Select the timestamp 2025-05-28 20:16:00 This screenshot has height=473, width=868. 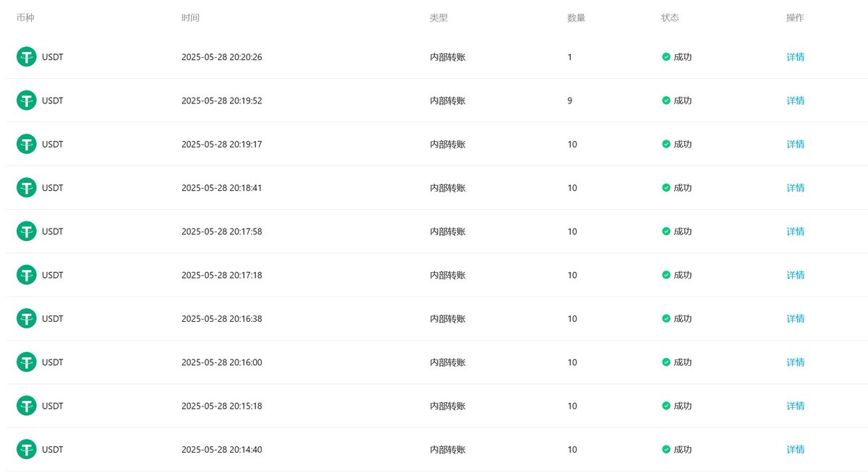click(222, 362)
